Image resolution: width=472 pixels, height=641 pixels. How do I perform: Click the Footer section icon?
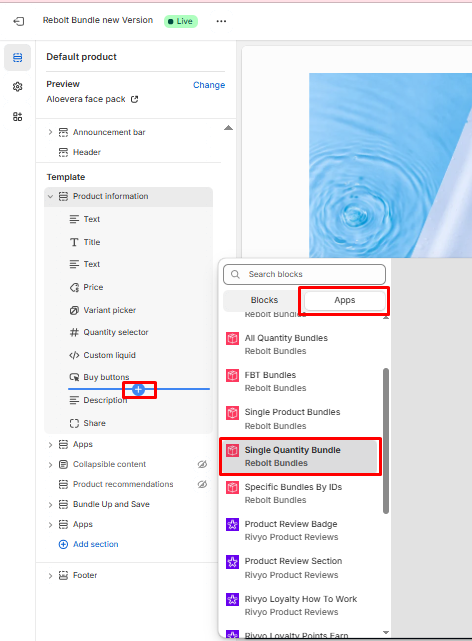(63, 576)
